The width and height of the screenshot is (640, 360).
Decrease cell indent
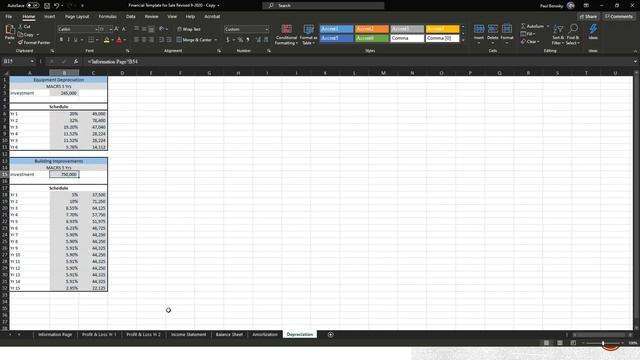pyautogui.click(x=162, y=40)
